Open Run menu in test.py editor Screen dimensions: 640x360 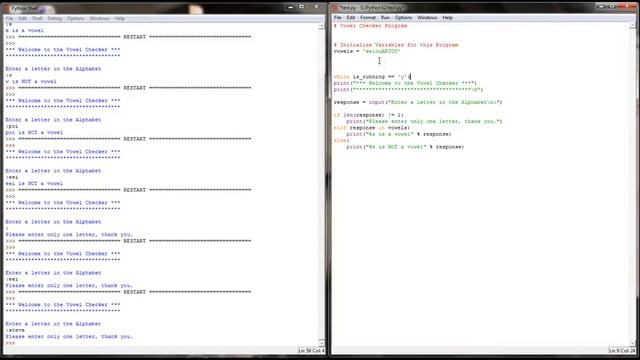click(385, 18)
